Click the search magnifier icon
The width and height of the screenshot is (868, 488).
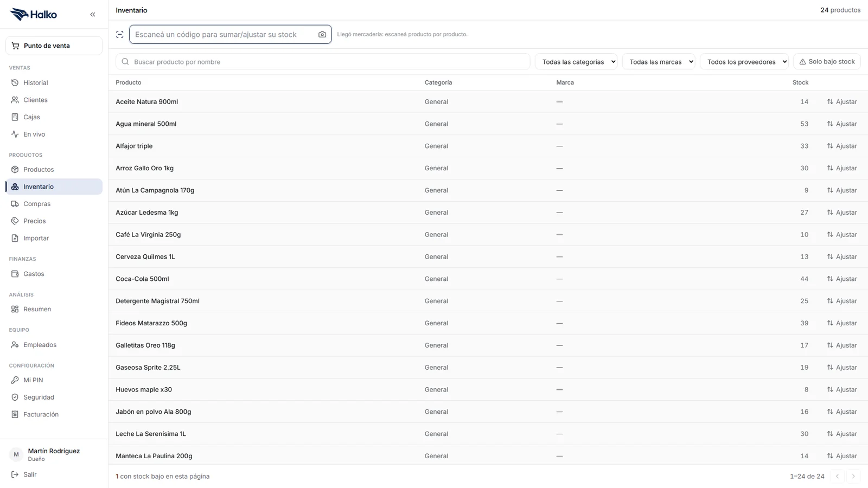(125, 62)
